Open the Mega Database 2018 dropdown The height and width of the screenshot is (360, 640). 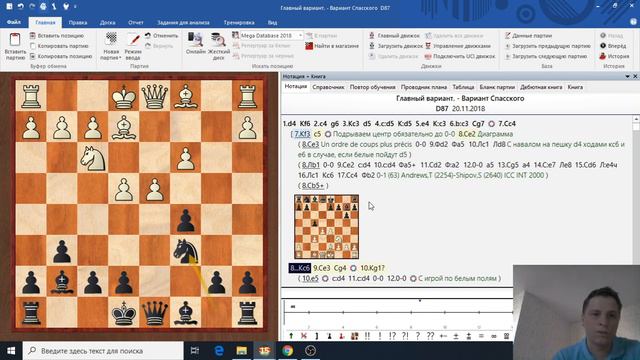[x=300, y=36]
